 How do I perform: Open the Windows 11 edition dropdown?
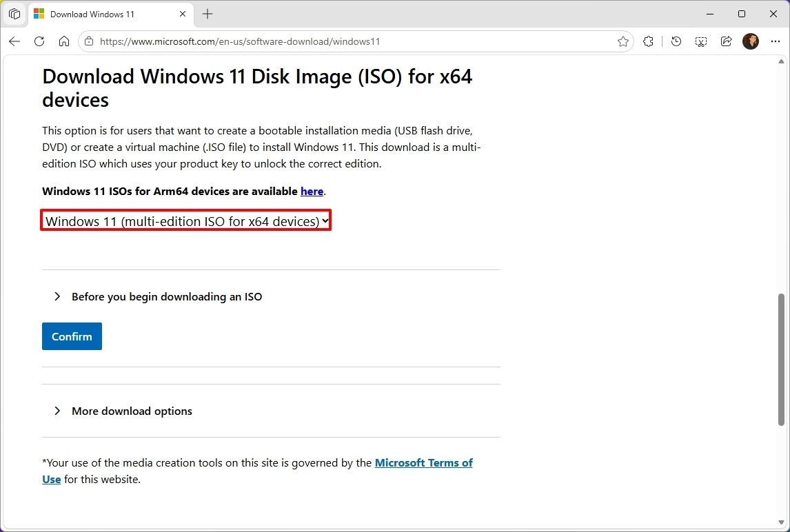coord(186,221)
